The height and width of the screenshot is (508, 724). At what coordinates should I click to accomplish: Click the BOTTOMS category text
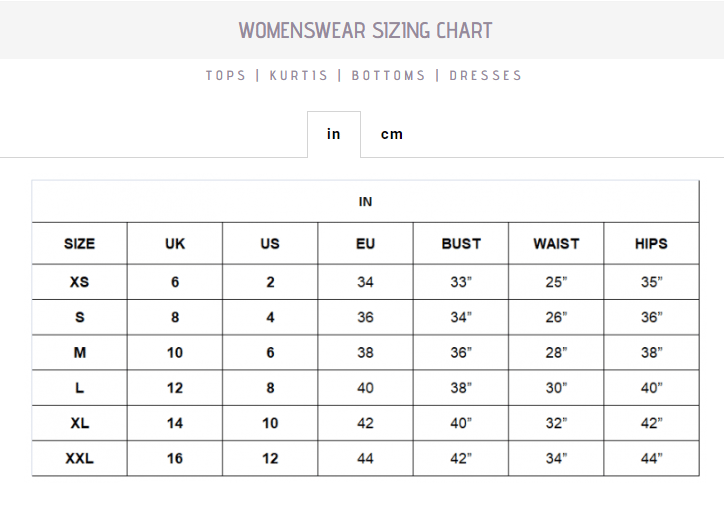[x=389, y=75]
